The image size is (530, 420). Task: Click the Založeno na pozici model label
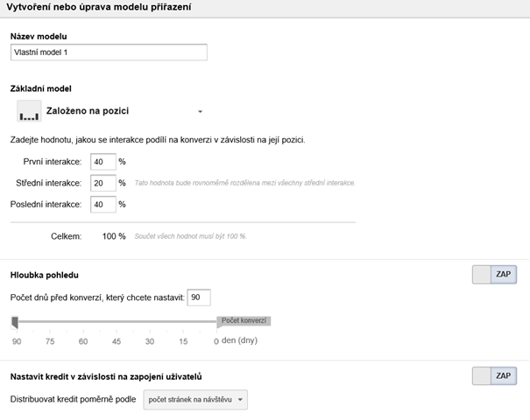click(87, 112)
